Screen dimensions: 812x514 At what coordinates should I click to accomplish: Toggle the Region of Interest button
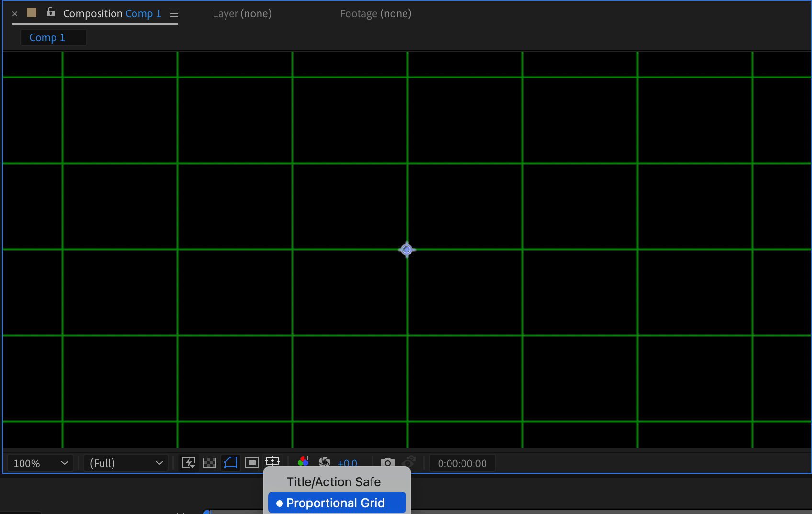(x=252, y=462)
